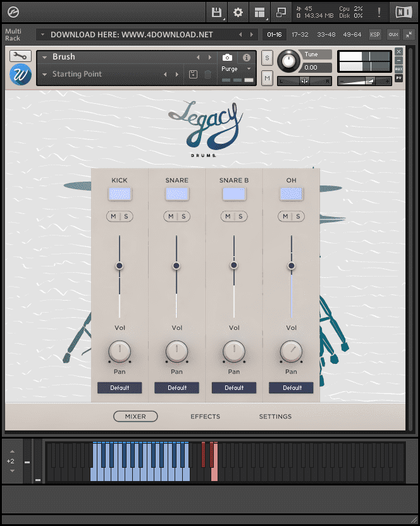Image resolution: width=420 pixels, height=526 pixels.
Task: Open the SNARE Default output dropdown
Action: coord(176,387)
